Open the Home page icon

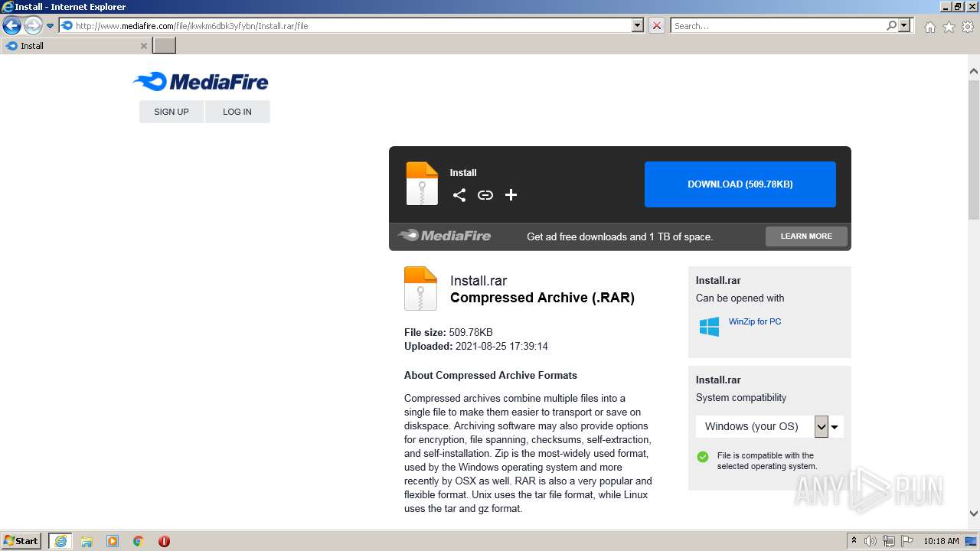[929, 27]
